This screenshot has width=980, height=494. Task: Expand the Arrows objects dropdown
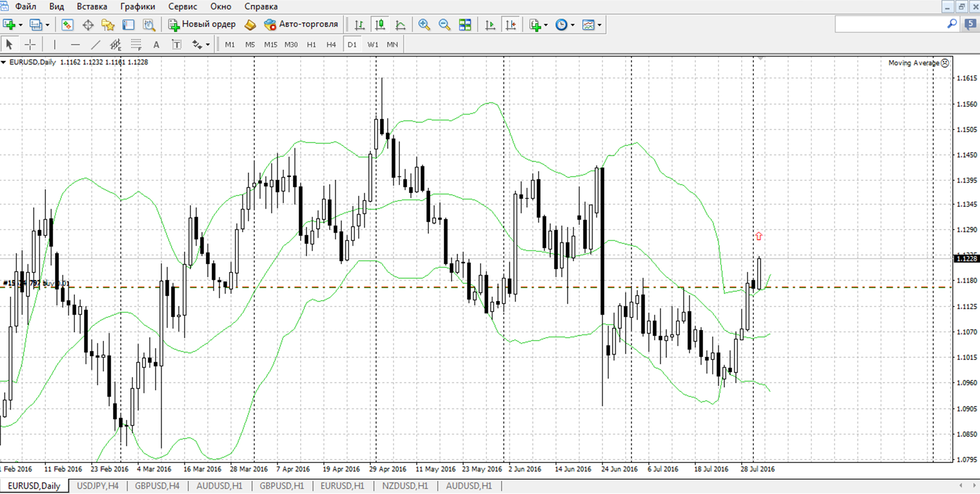(208, 45)
